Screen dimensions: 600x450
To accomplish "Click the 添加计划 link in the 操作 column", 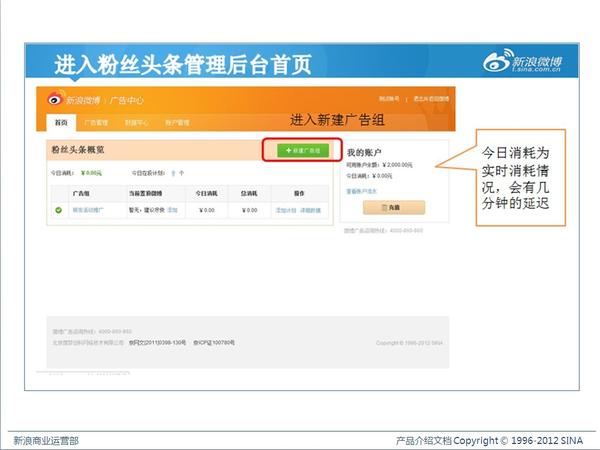I will pos(286,210).
